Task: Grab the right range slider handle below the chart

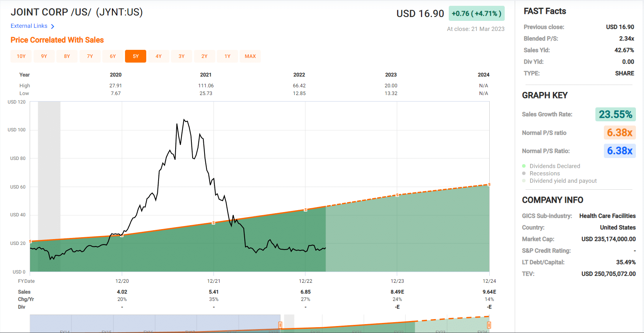Action: tap(488, 325)
